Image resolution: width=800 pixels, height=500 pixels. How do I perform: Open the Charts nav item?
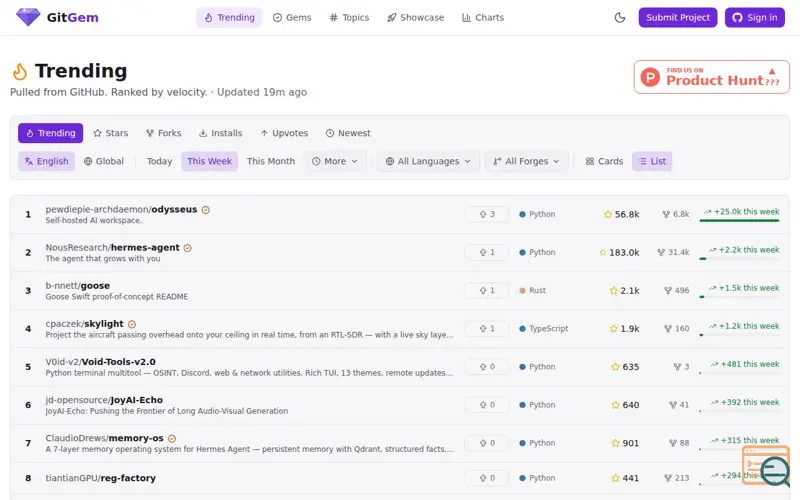tap(483, 17)
